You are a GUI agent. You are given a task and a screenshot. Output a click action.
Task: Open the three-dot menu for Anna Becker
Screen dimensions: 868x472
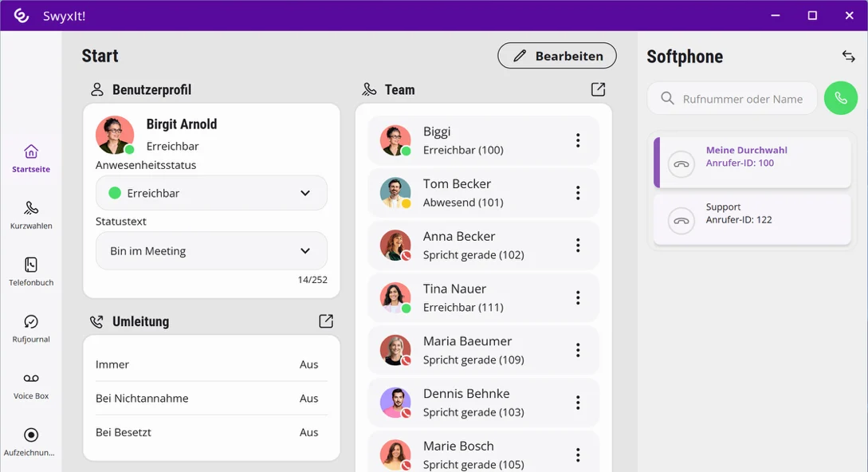[x=577, y=246]
